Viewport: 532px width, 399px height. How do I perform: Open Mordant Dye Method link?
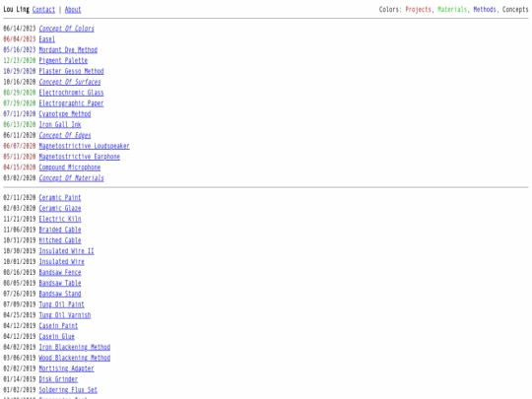pos(68,50)
